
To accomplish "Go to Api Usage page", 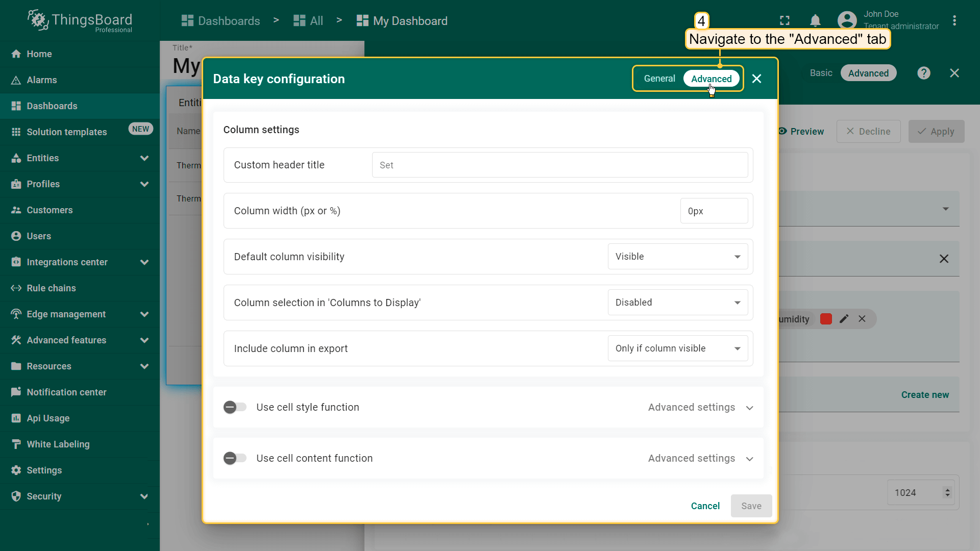I will pyautogui.click(x=48, y=418).
